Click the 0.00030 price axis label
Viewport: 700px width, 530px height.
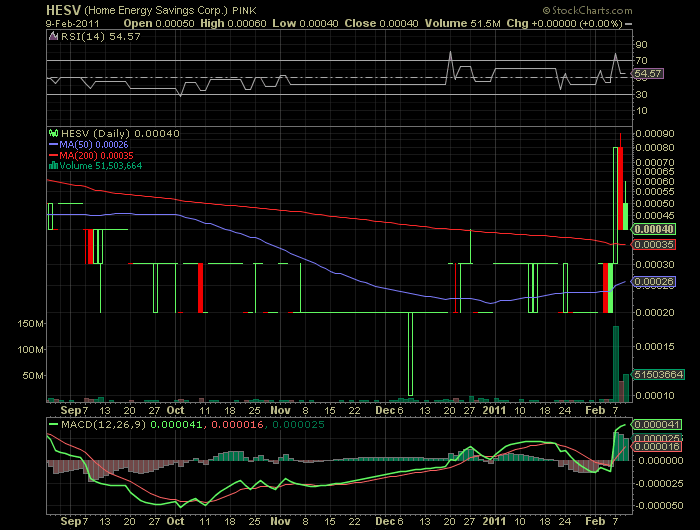pyautogui.click(x=654, y=264)
